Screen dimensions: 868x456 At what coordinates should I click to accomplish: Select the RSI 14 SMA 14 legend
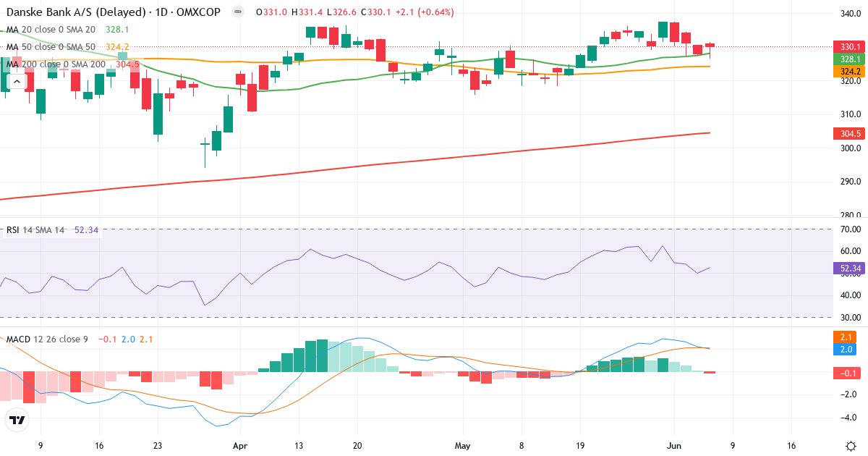pyautogui.click(x=35, y=230)
